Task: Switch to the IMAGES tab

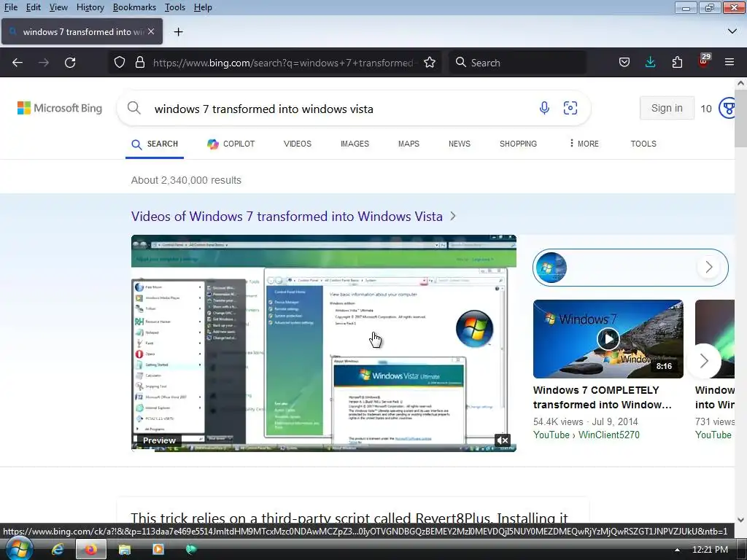Action: coord(355,144)
